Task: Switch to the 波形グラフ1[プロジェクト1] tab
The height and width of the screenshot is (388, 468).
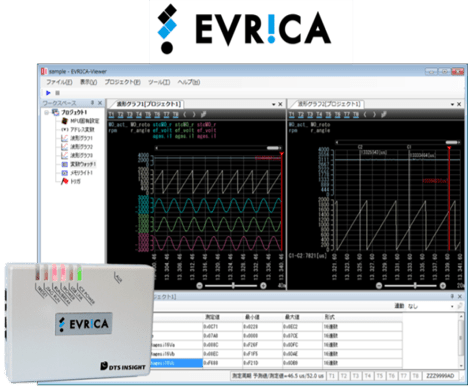Action: (148, 104)
